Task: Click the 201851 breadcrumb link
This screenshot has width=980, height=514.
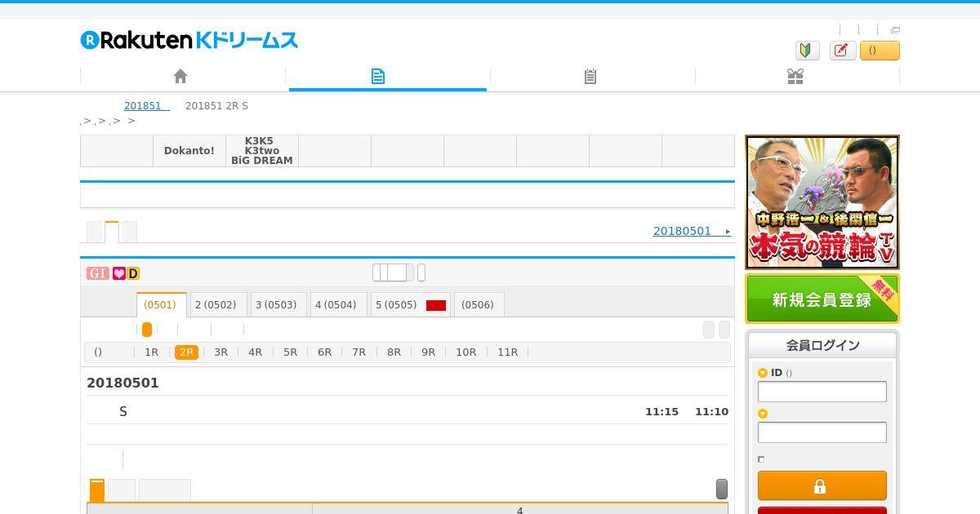Action: pos(146,106)
